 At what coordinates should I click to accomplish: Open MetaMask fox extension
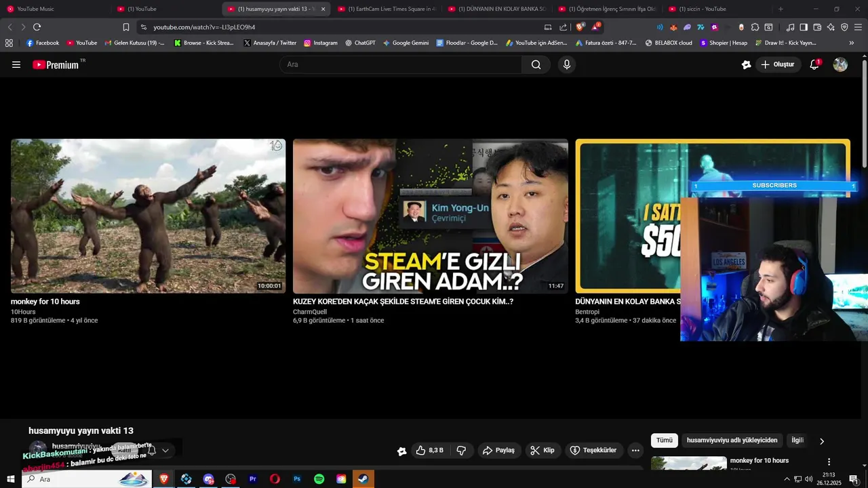673,27
